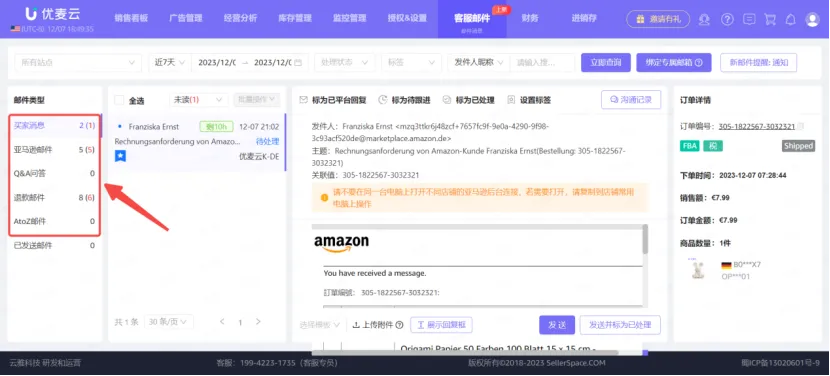Image resolution: width=830 pixels, height=376 pixels.
Task: Open the 处理状态 dropdown
Action: 345,62
